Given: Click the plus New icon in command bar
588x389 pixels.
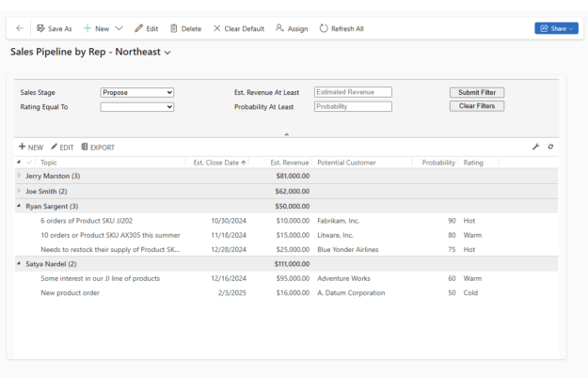Looking at the screenshot, I should [x=87, y=28].
